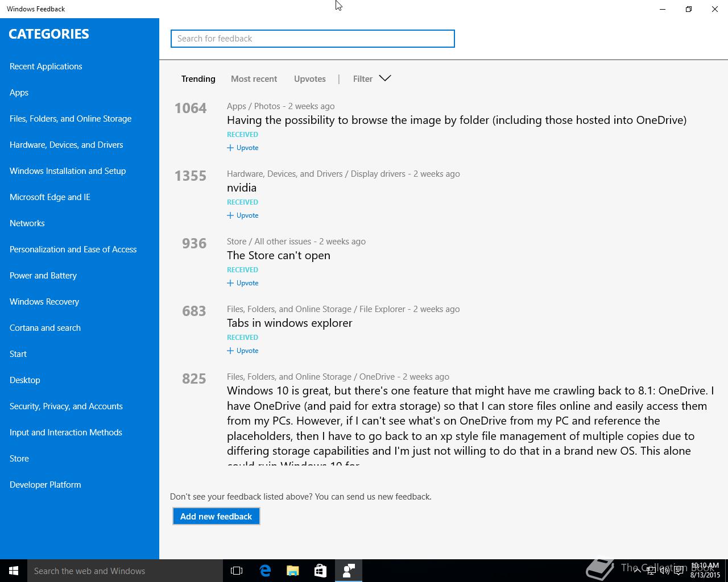This screenshot has height=582, width=728.
Task: Select Recent Applications category
Action: (46, 66)
